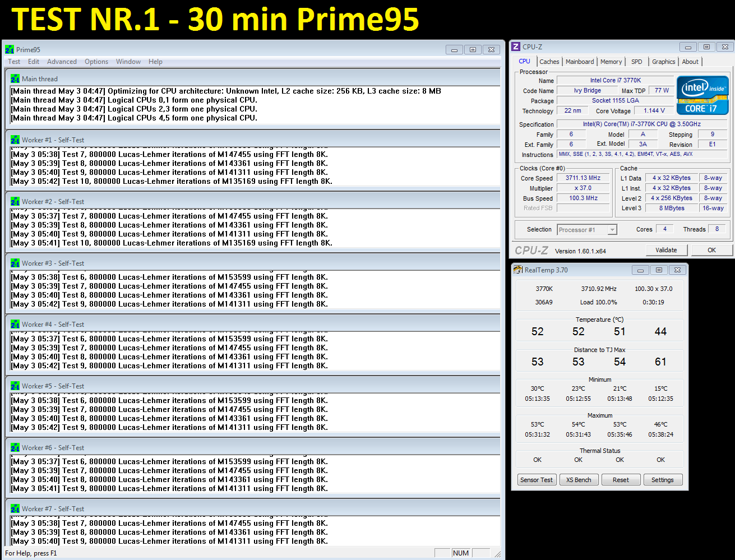
Task: Click the 61 Distance to TJ Max value
Action: tap(661, 362)
